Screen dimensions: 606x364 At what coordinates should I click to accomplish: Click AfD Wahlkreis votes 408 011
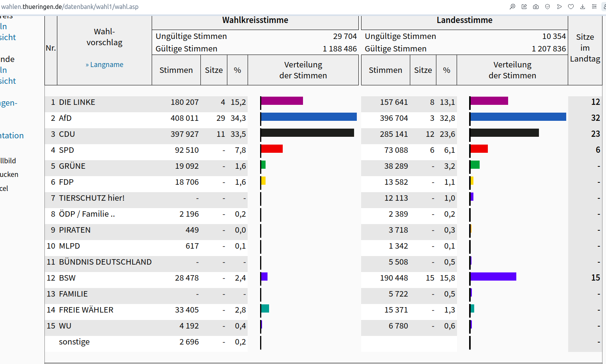click(184, 118)
